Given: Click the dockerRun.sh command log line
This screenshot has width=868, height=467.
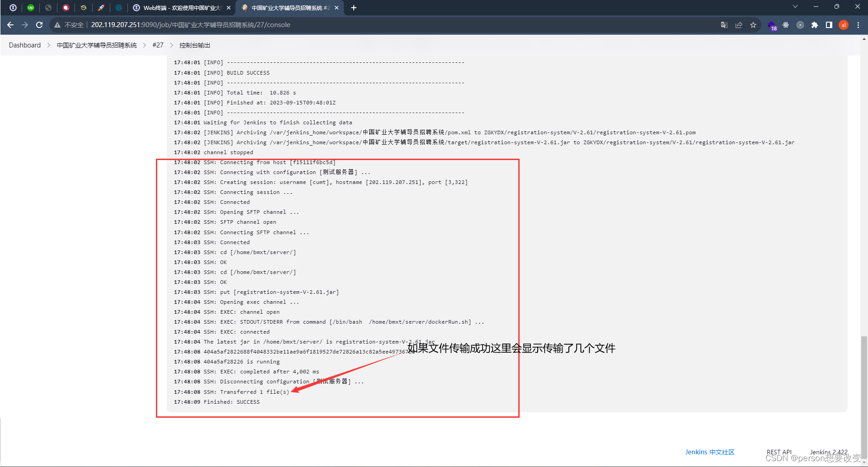Looking at the screenshot, I should [329, 322].
